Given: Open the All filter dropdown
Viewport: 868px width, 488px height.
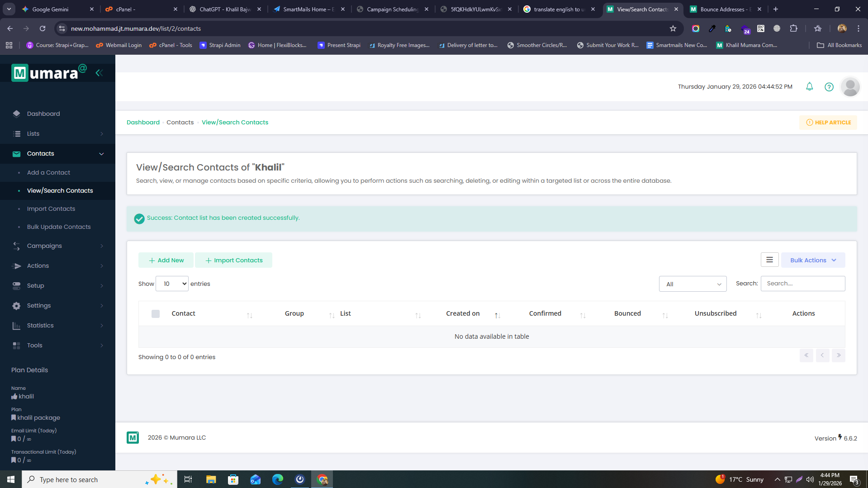Looking at the screenshot, I should (x=693, y=284).
